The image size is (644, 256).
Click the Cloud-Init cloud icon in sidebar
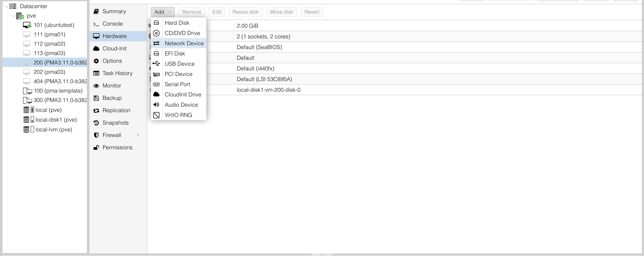tap(96, 48)
